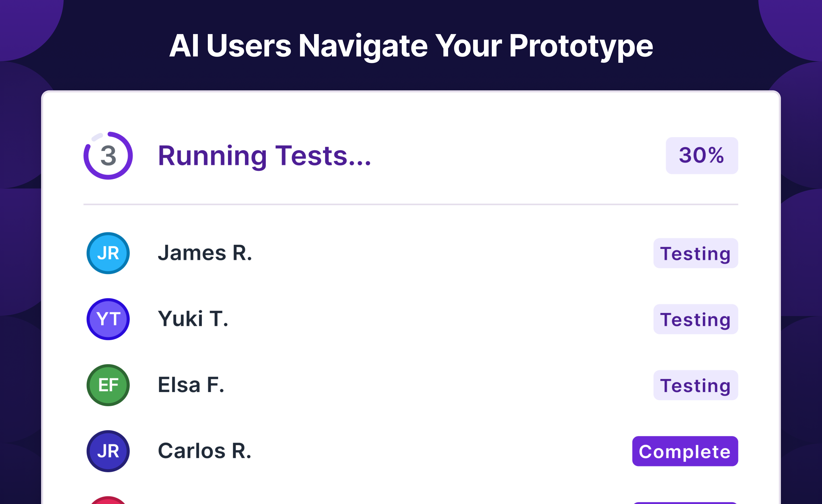
Task: Click the blue JR avatar for James
Action: [x=108, y=253]
